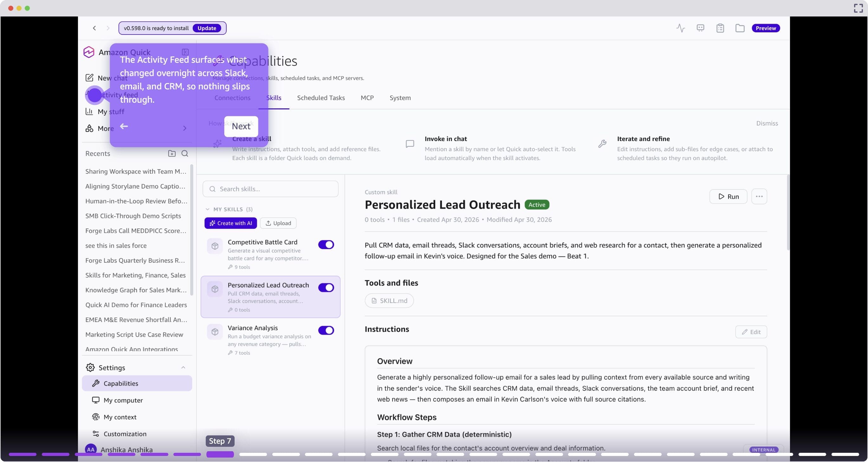This screenshot has height=462, width=868.
Task: Click Update to install v0.598.0
Action: (207, 28)
